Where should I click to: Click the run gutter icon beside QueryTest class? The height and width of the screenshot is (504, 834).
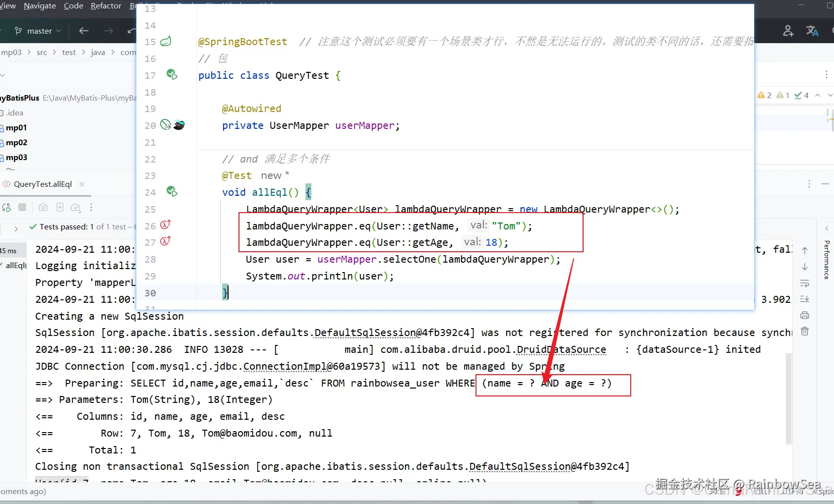click(x=172, y=74)
